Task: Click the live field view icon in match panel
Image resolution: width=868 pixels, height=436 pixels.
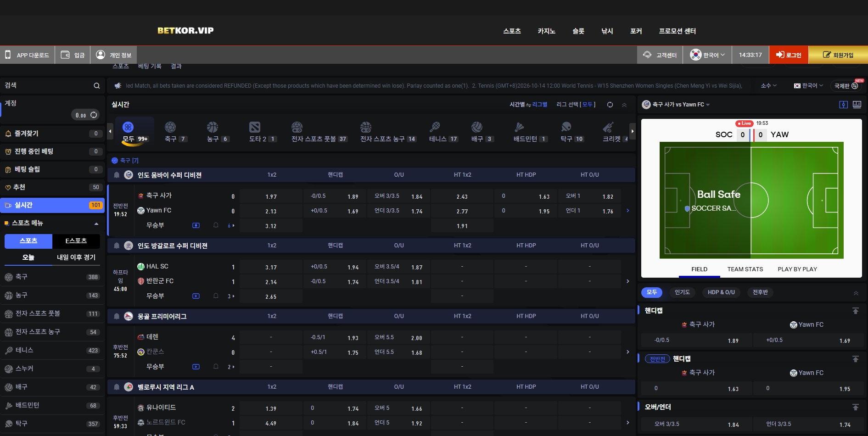Action: click(x=844, y=105)
